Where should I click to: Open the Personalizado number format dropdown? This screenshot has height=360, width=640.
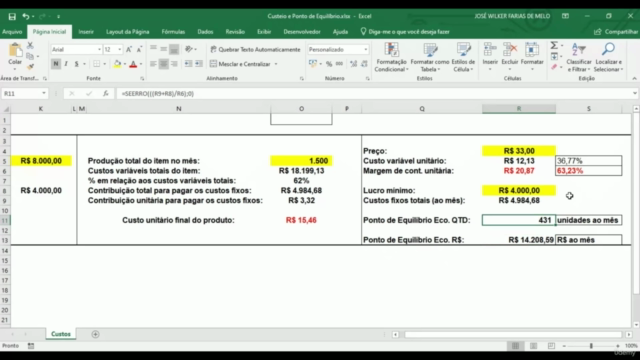(366, 49)
